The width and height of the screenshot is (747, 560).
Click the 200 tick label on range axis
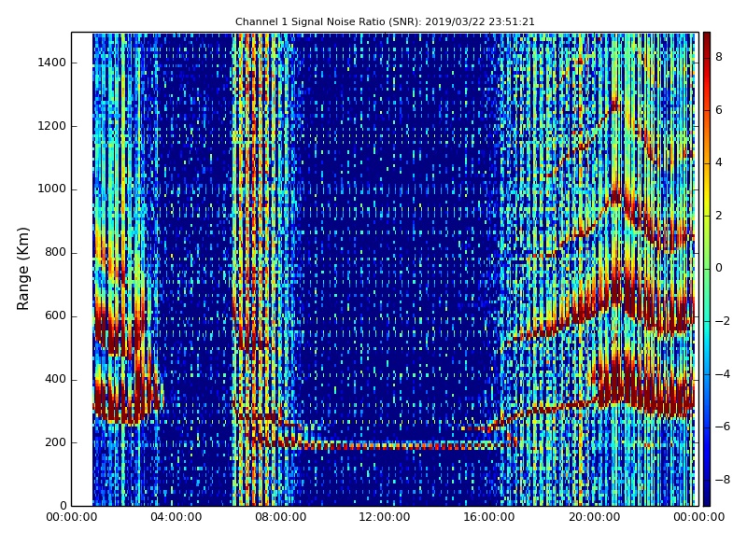55,442
